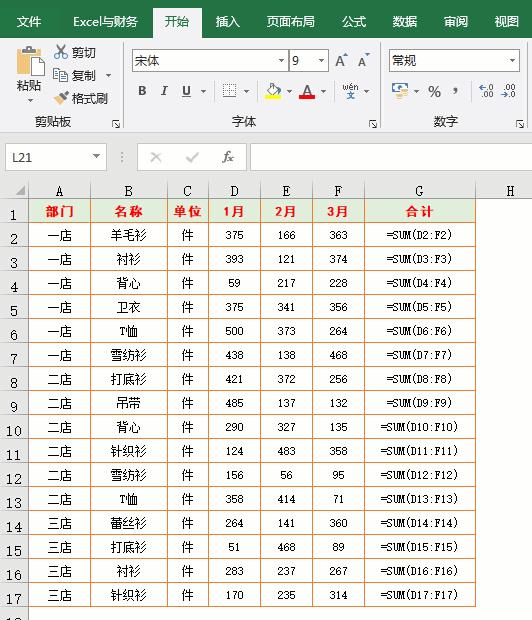The image size is (532, 620).
Task: Click cell =SUM(D2:F2)
Action: click(x=419, y=235)
